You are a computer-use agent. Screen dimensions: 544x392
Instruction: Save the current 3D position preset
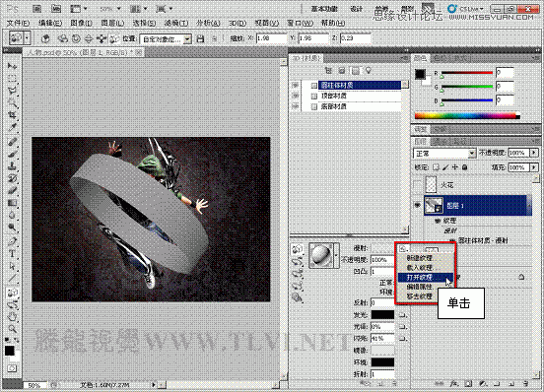200,38
